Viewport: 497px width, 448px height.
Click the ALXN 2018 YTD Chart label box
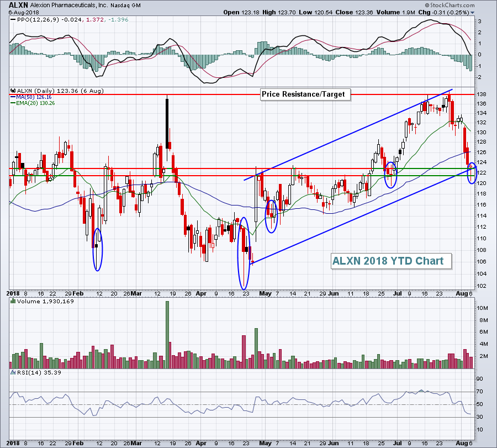coord(391,261)
